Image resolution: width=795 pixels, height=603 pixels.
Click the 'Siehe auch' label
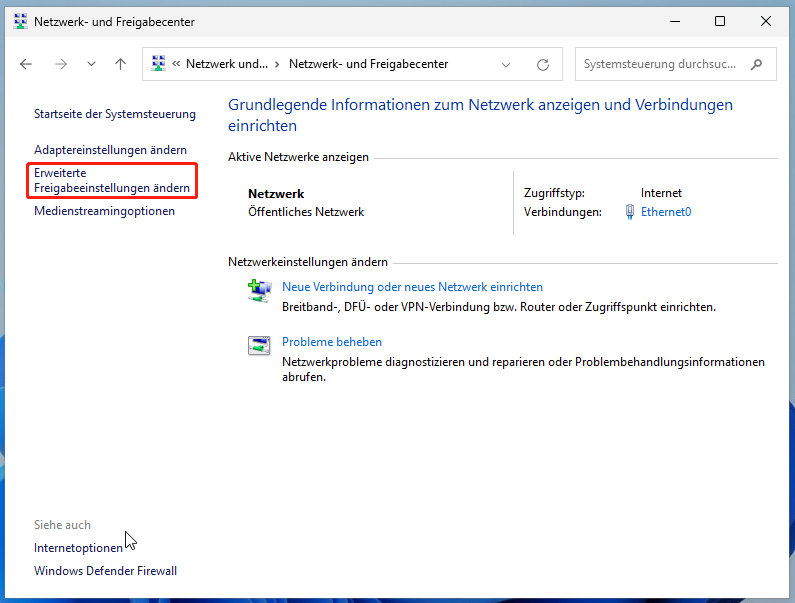[x=62, y=525]
